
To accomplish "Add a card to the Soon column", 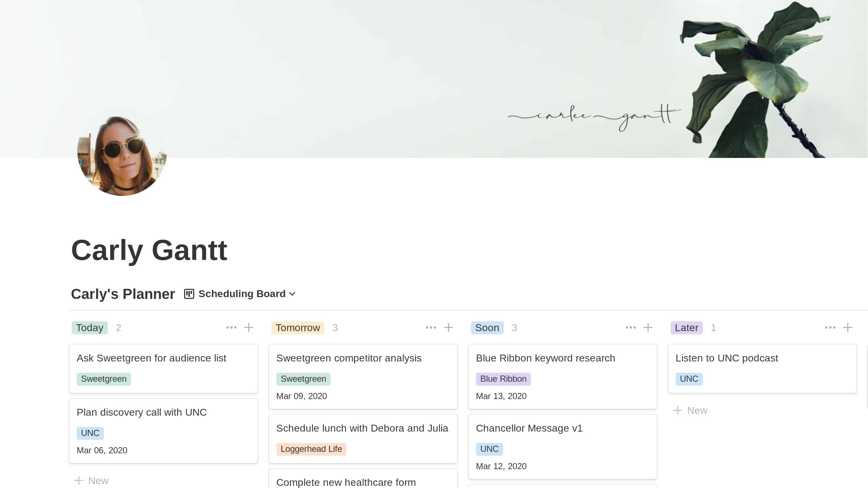I will click(x=648, y=327).
